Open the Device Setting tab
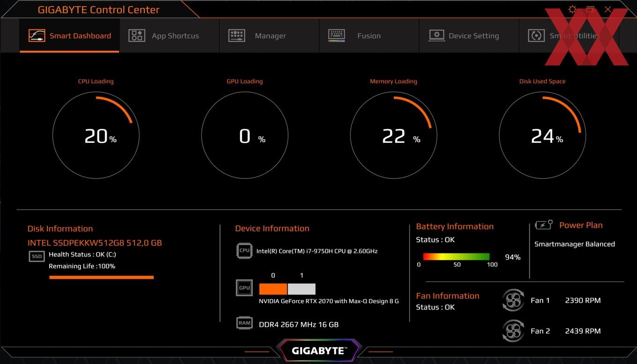 click(469, 36)
